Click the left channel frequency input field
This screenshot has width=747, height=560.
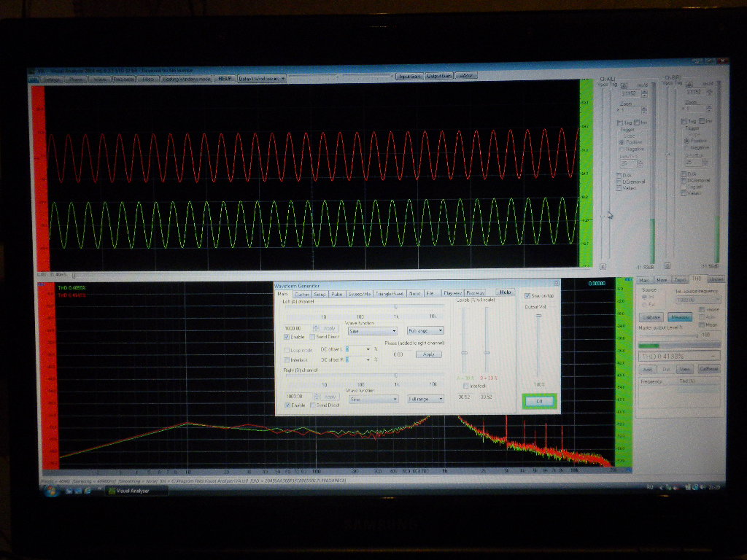point(292,328)
